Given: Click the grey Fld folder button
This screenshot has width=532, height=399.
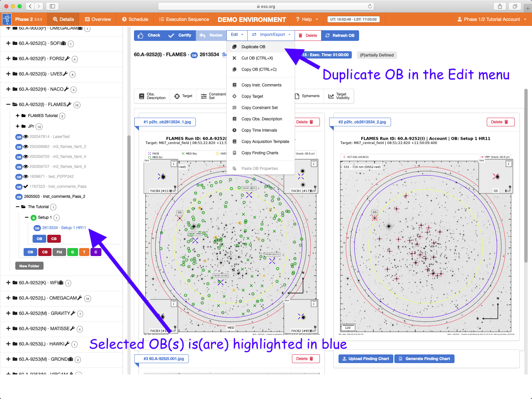Looking at the screenshot, I should coord(59,252).
